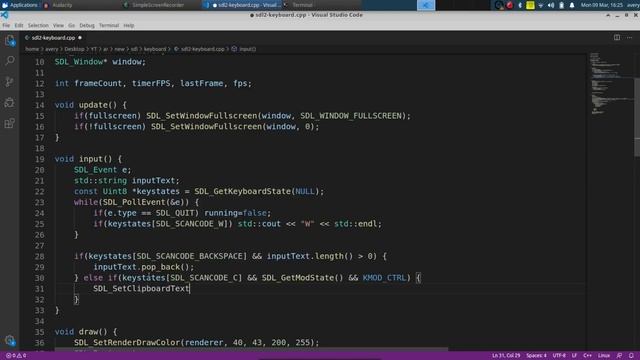Open the Search view in the activity bar
640x360 pixels.
(10, 61)
